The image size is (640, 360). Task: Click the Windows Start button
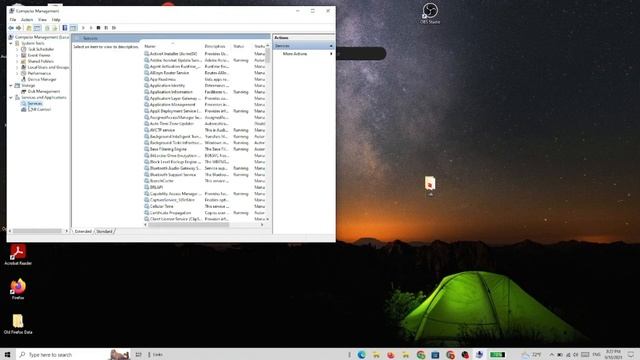click(x=7, y=355)
